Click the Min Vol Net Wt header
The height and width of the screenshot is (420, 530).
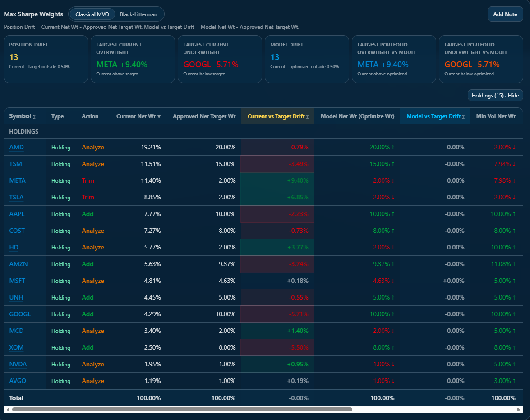[x=496, y=116]
